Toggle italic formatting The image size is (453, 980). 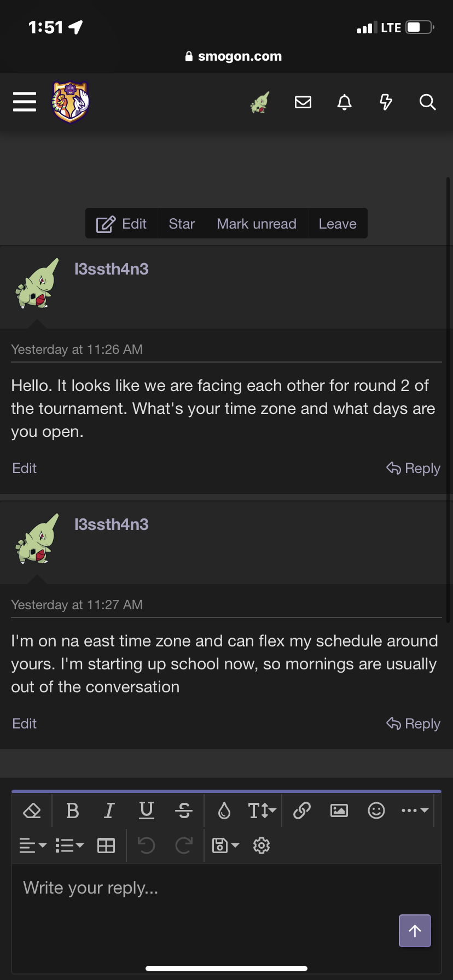click(109, 810)
